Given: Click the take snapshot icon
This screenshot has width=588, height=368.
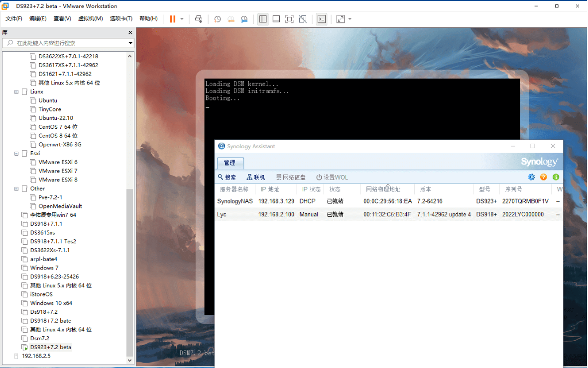Looking at the screenshot, I should pos(218,19).
